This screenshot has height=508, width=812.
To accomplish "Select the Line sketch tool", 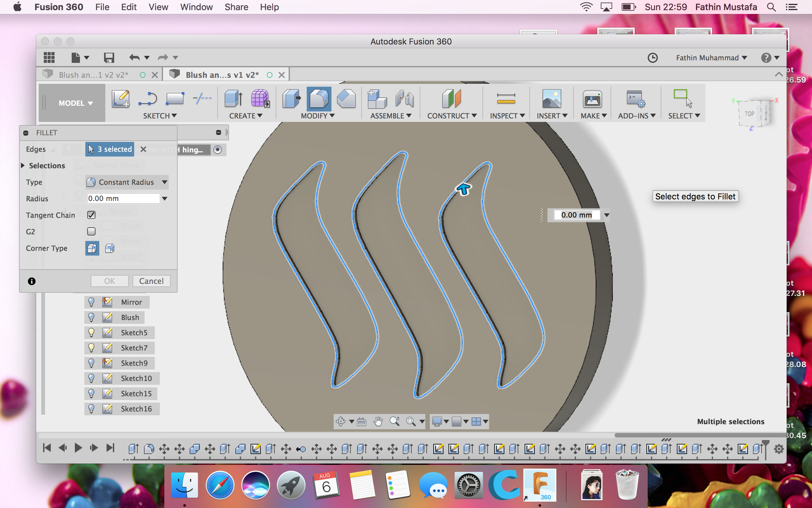I will (147, 99).
